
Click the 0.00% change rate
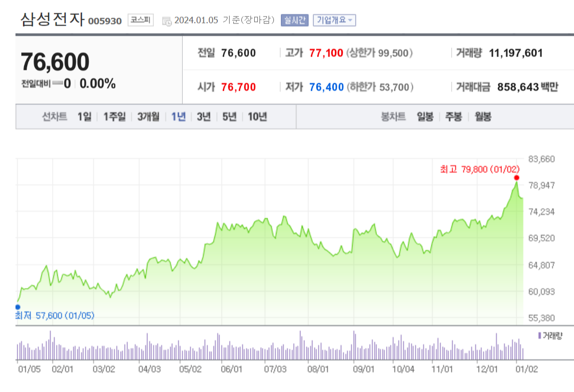[98, 83]
